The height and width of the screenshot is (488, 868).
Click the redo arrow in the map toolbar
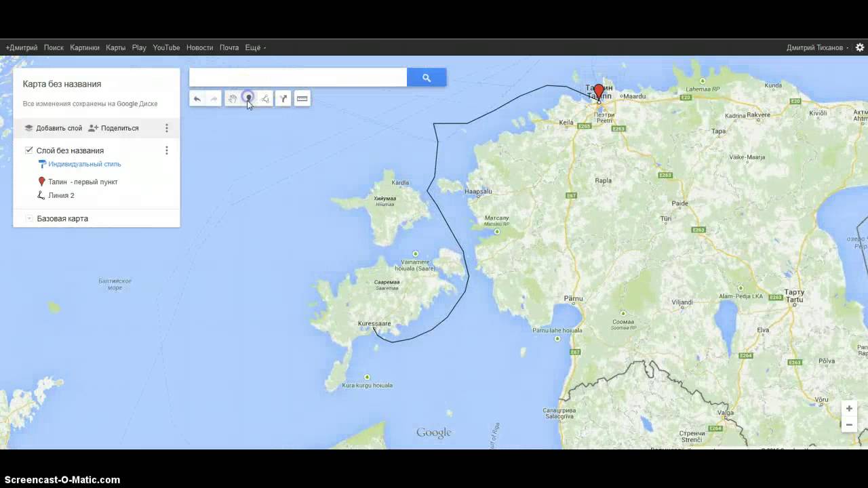pos(214,99)
